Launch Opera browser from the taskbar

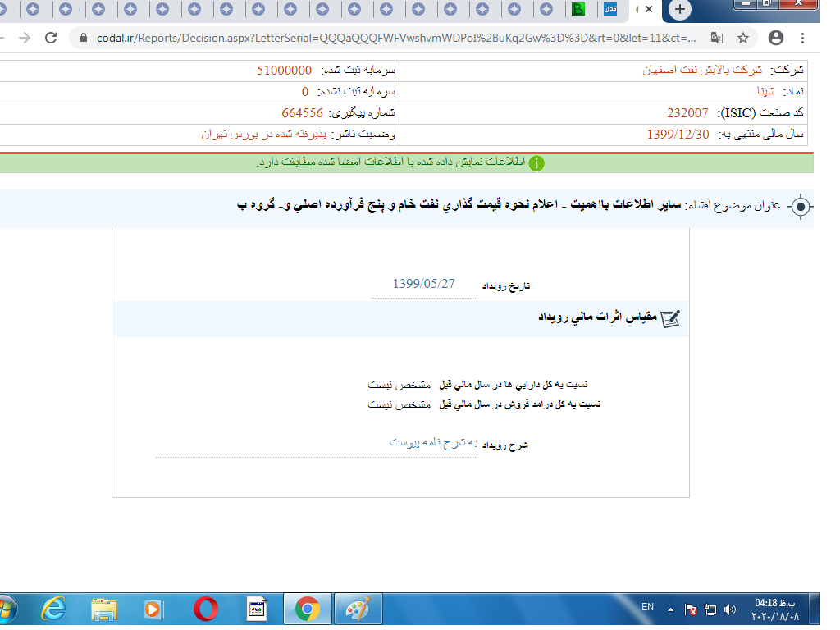point(206,609)
